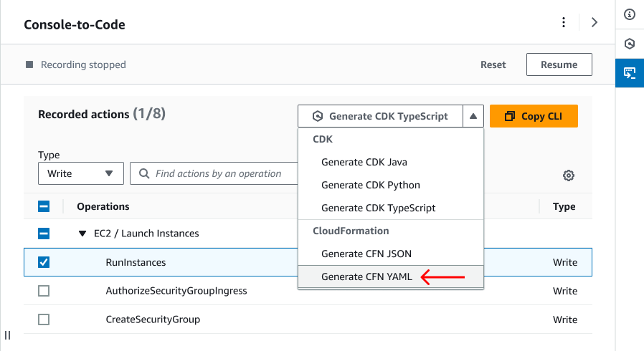
Task: Open the three-dot panel options menu
Action: 564,23
